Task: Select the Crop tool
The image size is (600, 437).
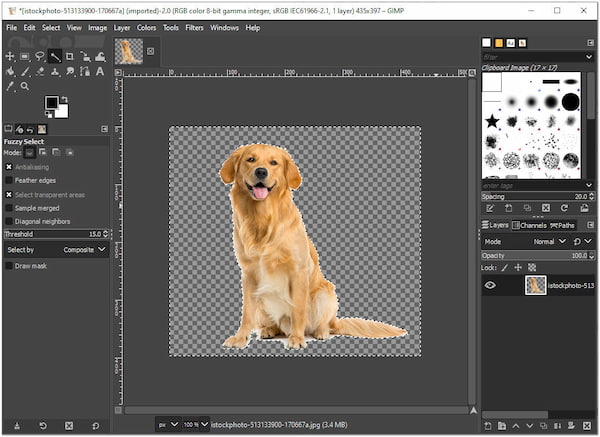Action: pyautogui.click(x=70, y=57)
